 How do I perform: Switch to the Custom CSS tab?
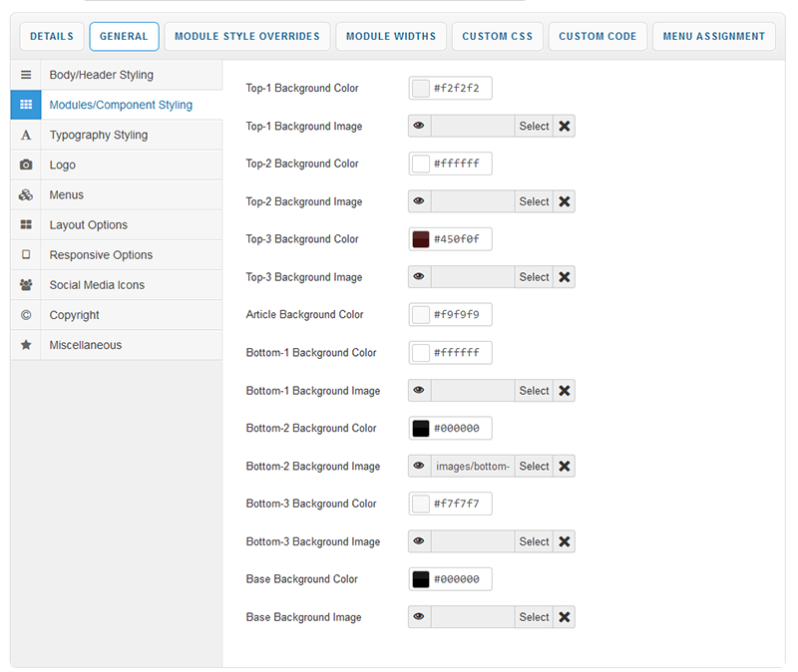tap(498, 36)
